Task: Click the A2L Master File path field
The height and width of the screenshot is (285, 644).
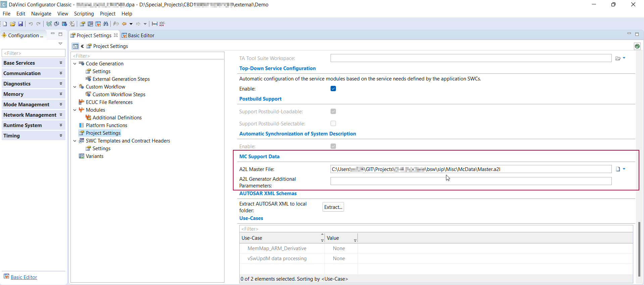Action: 471,169
